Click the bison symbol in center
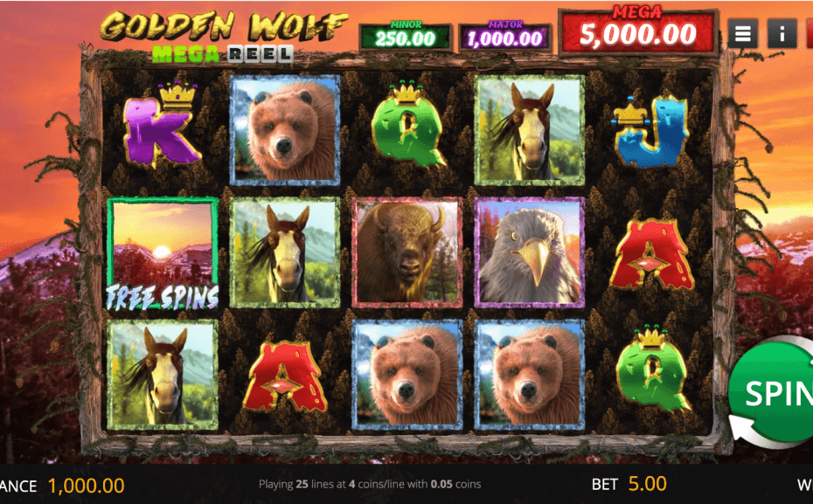Image resolution: width=813 pixels, height=504 pixels. 407,252
